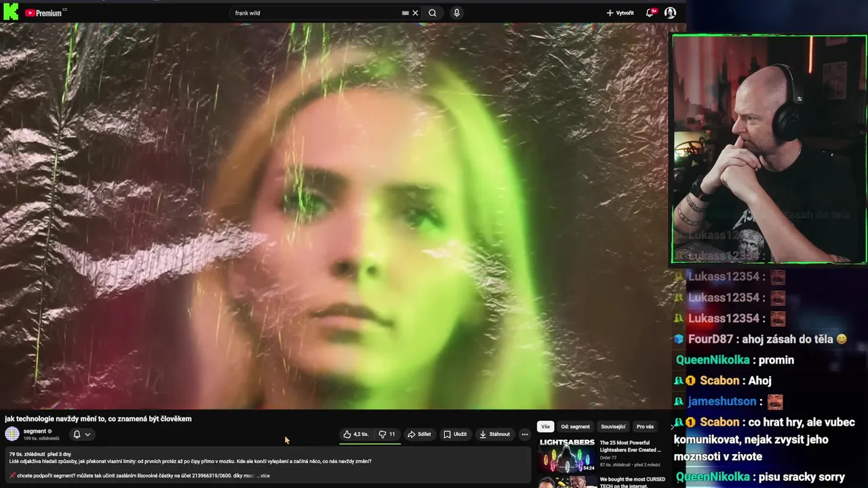Viewport: 868px width, 488px height.
Task: Click the emote in jameshutson's message
Action: (775, 402)
